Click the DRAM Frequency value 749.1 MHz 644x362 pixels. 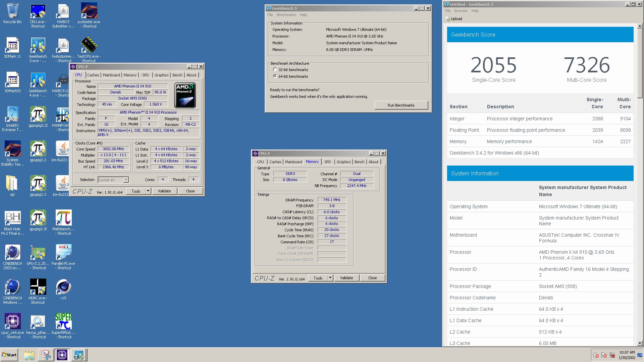point(332,200)
